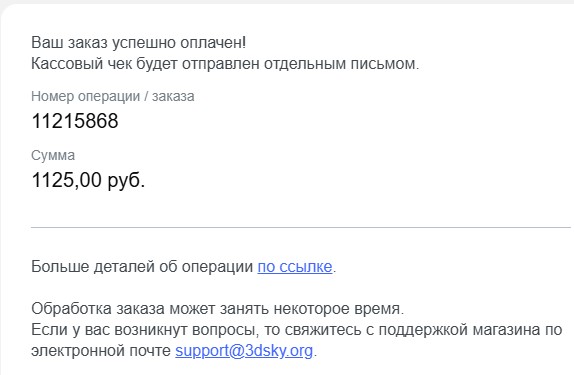Viewport: 574px width, 375px height.
Task: Click the words "некоторое время"
Action: 339,309
